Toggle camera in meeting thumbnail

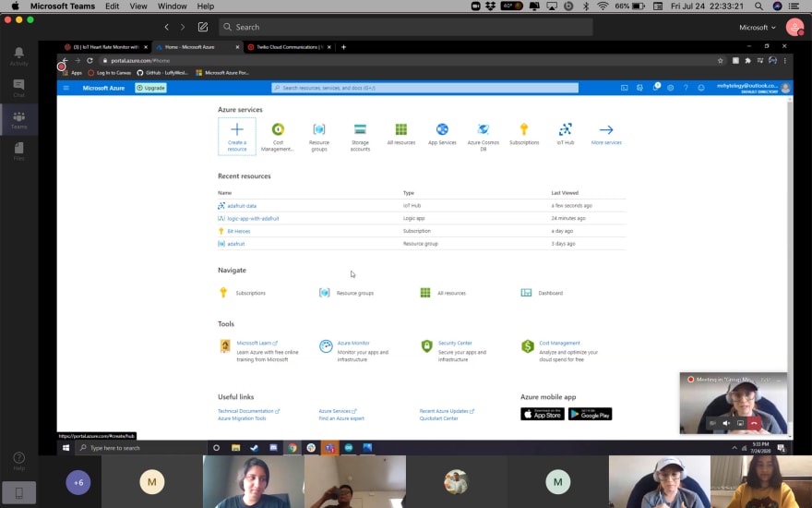712,423
